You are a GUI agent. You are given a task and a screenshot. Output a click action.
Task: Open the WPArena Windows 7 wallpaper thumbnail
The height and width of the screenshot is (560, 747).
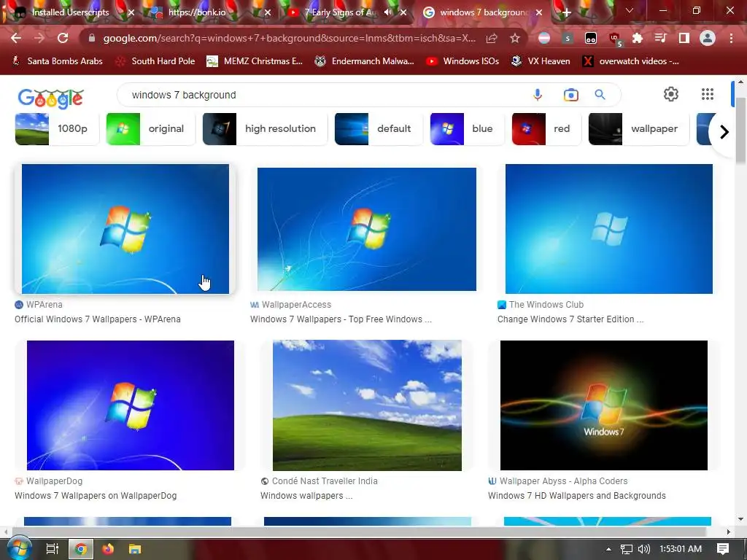(125, 228)
